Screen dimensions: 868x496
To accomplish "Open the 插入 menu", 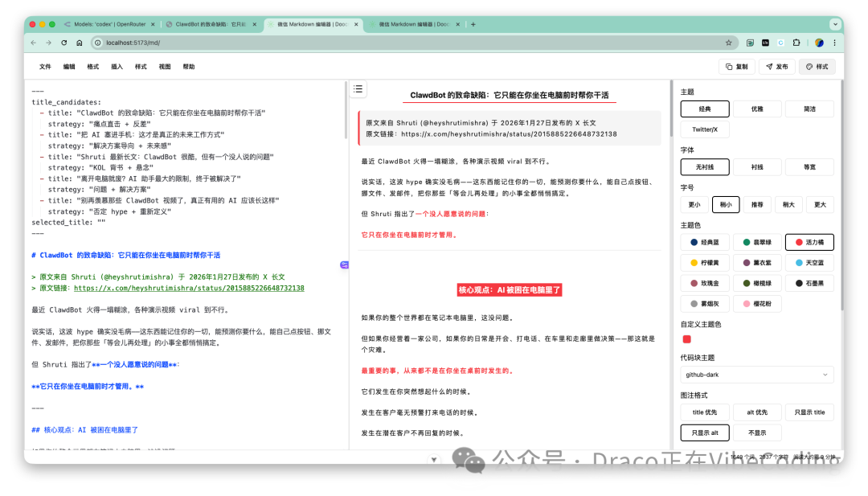I will point(117,67).
